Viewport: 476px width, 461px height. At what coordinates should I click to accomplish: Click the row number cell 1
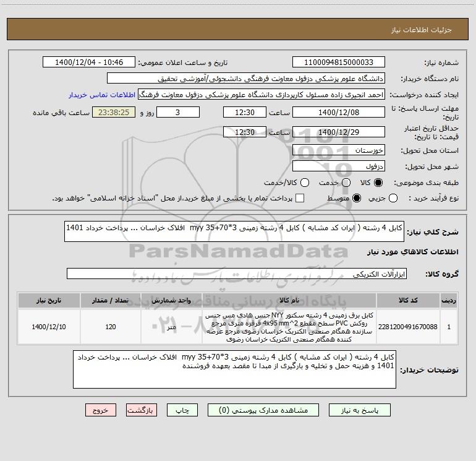pyautogui.click(x=449, y=327)
